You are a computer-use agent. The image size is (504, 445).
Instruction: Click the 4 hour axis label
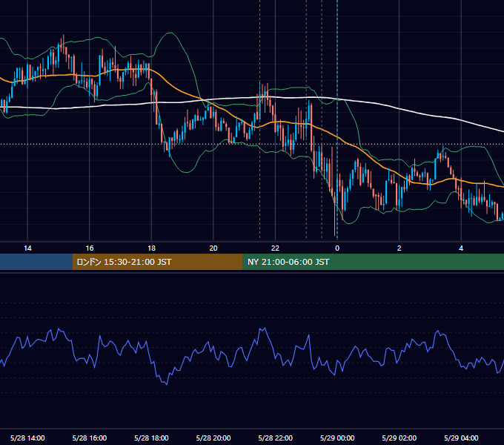point(461,248)
